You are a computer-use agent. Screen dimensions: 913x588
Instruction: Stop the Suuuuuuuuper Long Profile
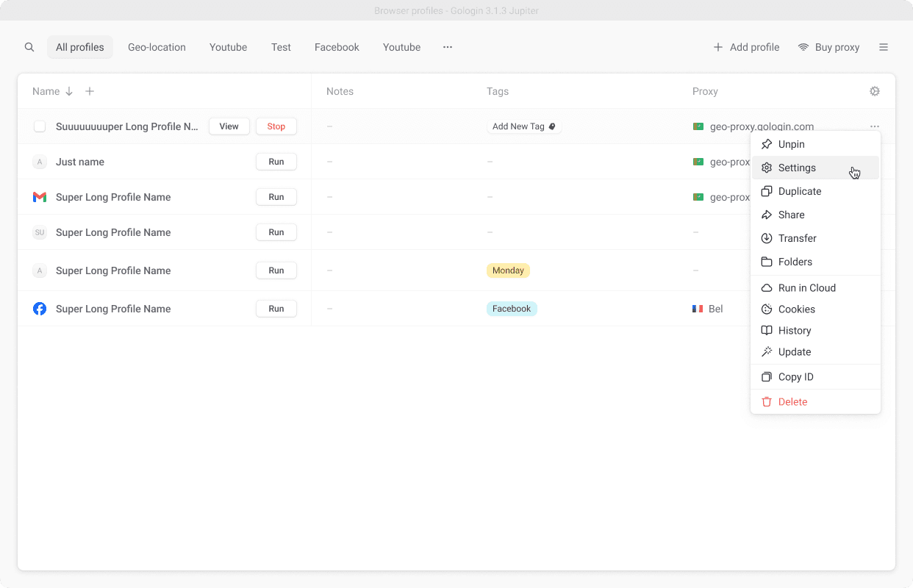pyautogui.click(x=276, y=126)
